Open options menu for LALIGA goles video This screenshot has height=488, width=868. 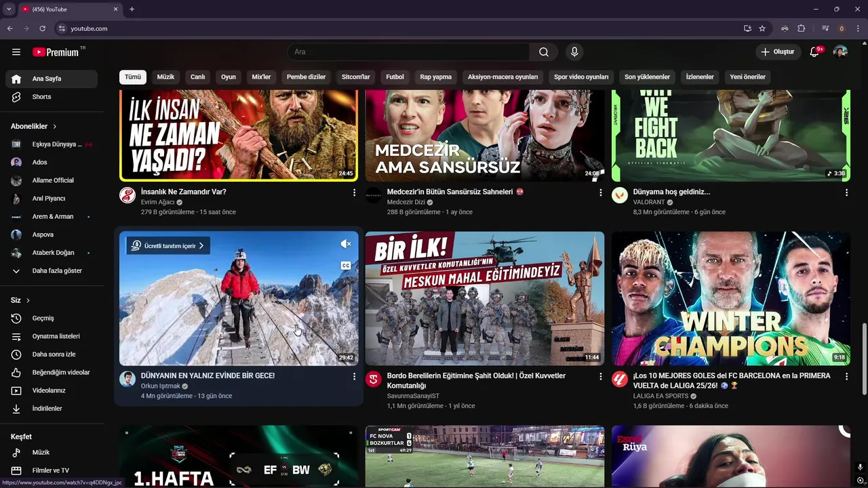pos(846,377)
